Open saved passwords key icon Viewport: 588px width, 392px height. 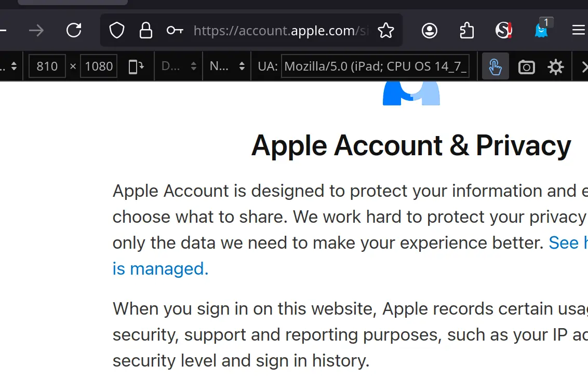[175, 30]
